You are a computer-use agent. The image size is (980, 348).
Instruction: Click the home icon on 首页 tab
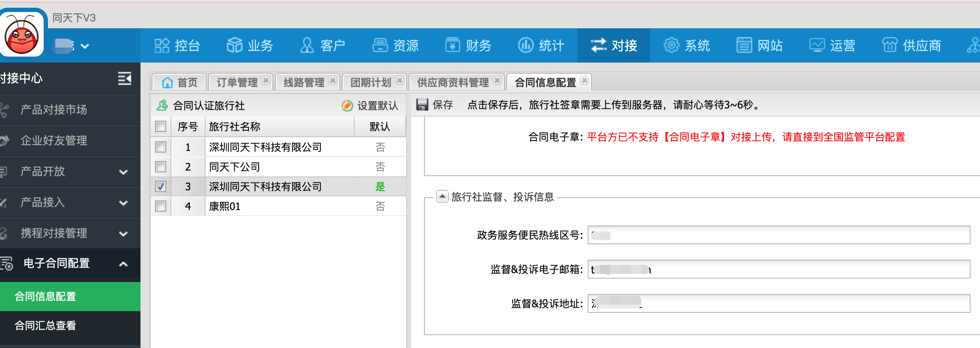(x=167, y=82)
